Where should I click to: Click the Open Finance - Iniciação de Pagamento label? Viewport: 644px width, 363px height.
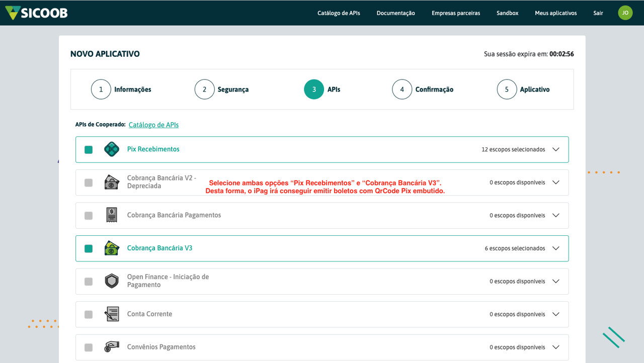(168, 281)
